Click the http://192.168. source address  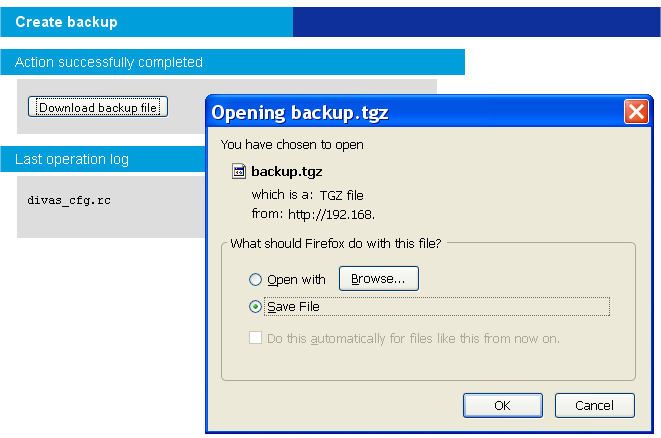coord(334,214)
